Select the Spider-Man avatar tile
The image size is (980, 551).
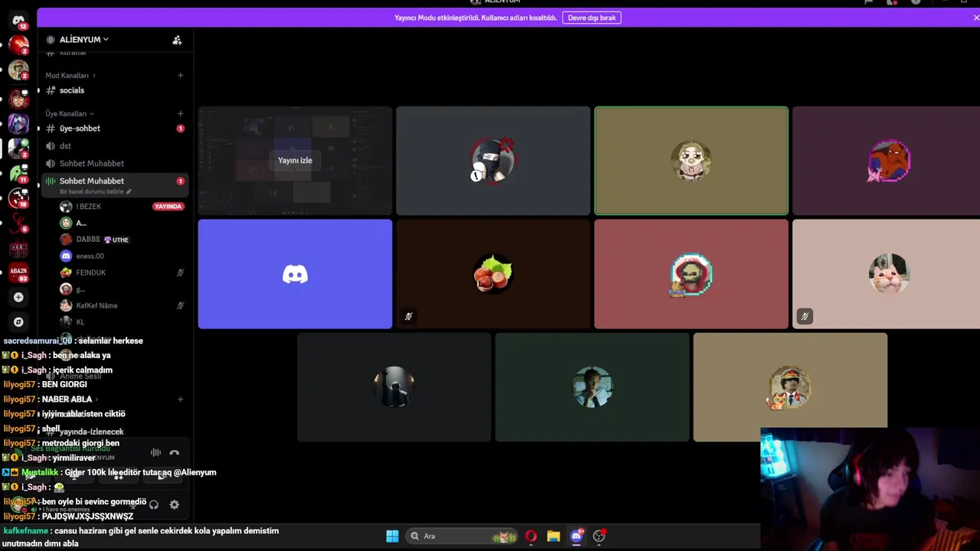887,161
